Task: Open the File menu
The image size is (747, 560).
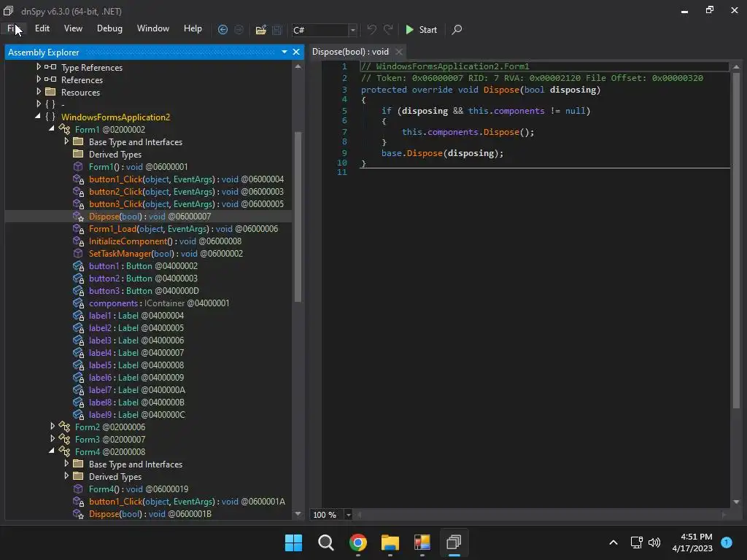Action: (13, 28)
